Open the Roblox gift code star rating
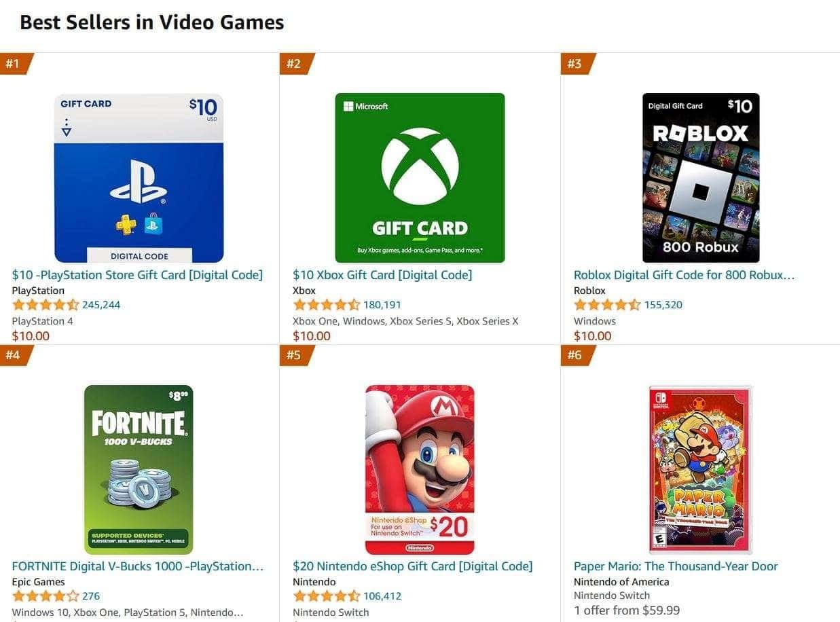840x622 pixels. click(x=607, y=305)
